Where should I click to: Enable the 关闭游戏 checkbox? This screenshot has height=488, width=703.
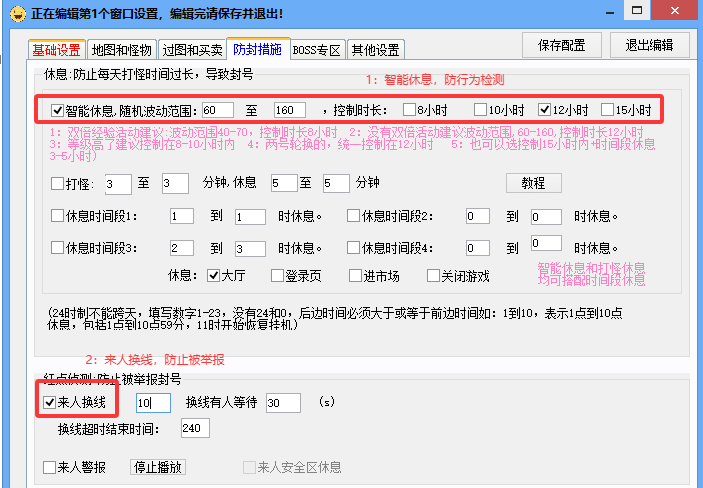433,275
